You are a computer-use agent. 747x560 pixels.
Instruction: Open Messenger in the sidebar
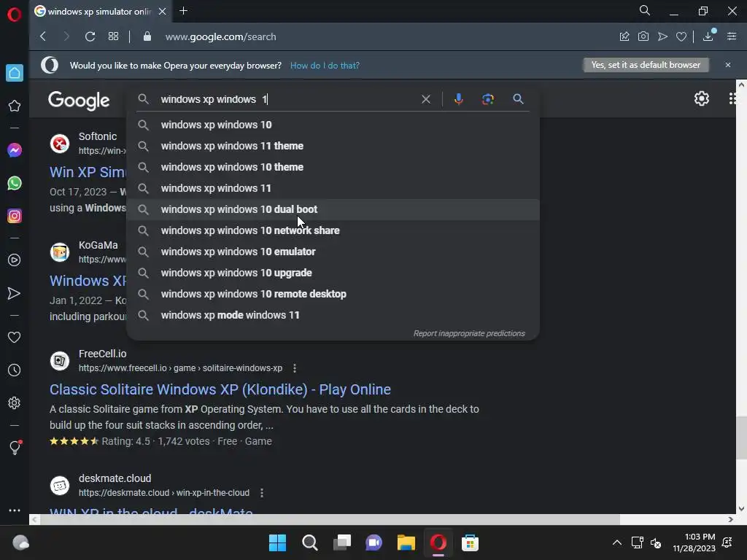tap(15, 150)
